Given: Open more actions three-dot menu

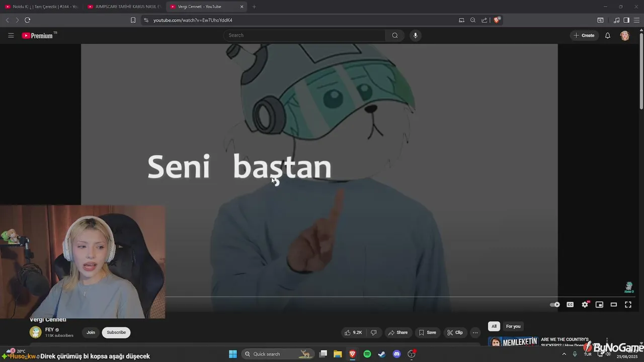Looking at the screenshot, I should point(475,332).
